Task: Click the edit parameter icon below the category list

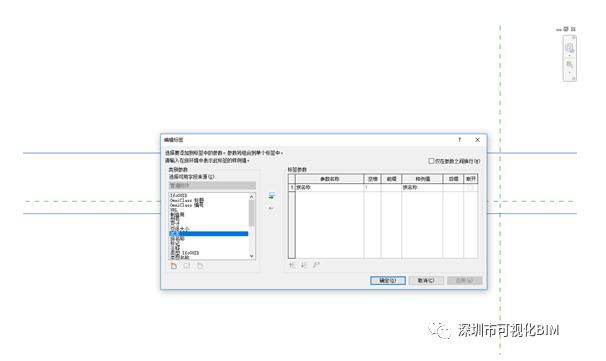Action: (187, 266)
